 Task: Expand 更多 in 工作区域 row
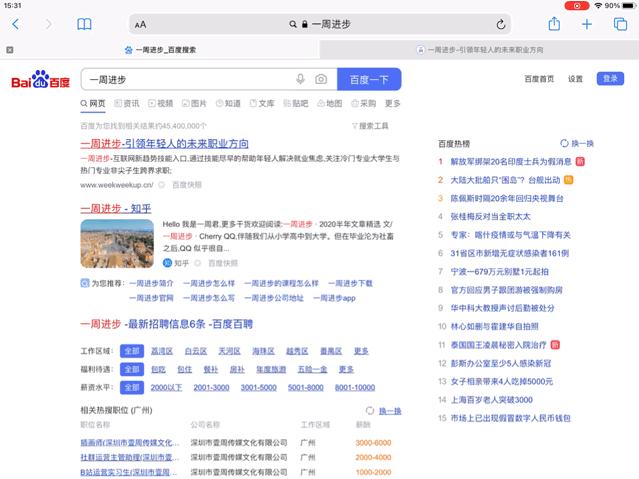click(x=361, y=351)
